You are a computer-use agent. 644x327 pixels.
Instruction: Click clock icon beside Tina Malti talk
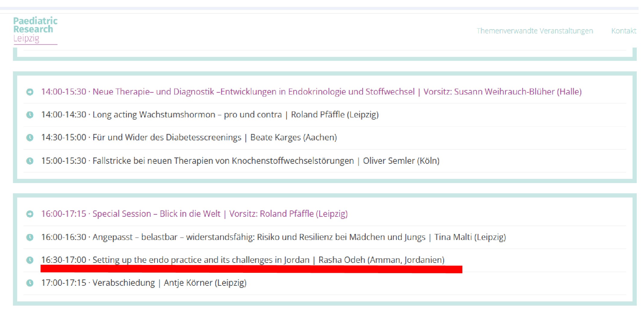pyautogui.click(x=30, y=237)
